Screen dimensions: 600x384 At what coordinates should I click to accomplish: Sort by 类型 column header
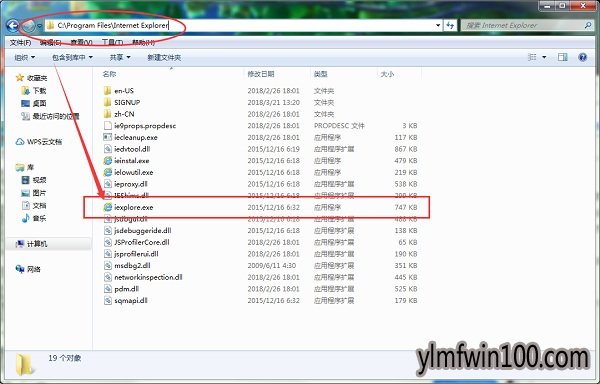[321, 74]
